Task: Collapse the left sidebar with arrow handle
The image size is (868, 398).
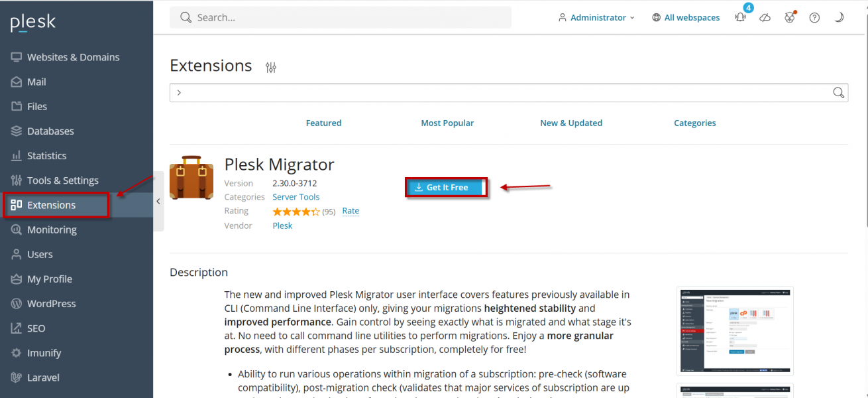Action: (x=158, y=201)
